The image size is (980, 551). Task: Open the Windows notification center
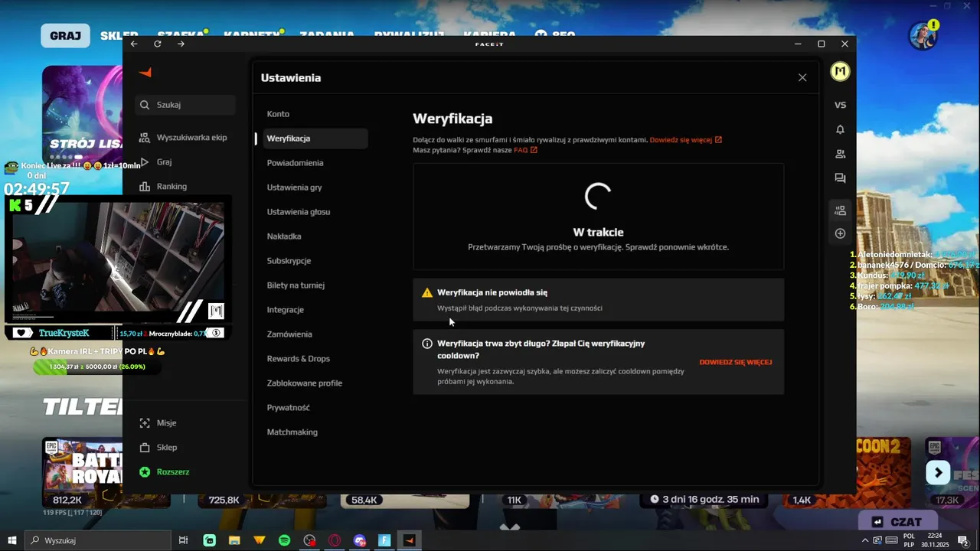(963, 540)
